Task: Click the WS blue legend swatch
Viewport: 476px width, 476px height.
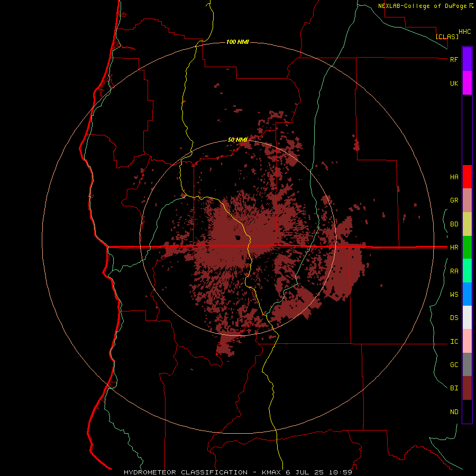Action: point(467,294)
